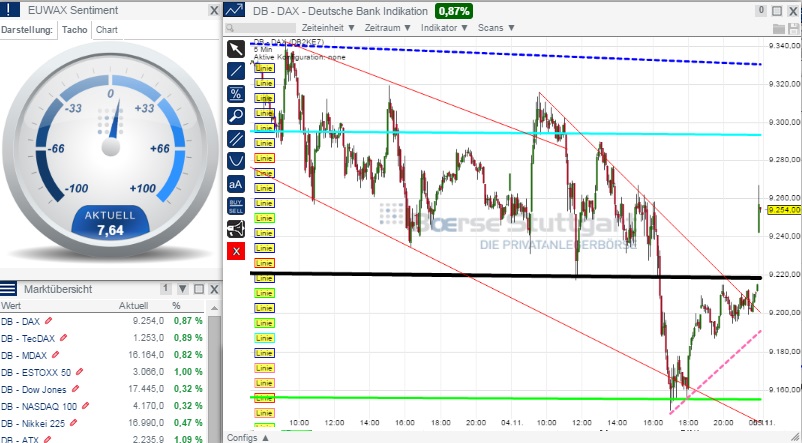Click the thick black horizontal line
The width and height of the screenshot is (802, 443).
(x=506, y=275)
